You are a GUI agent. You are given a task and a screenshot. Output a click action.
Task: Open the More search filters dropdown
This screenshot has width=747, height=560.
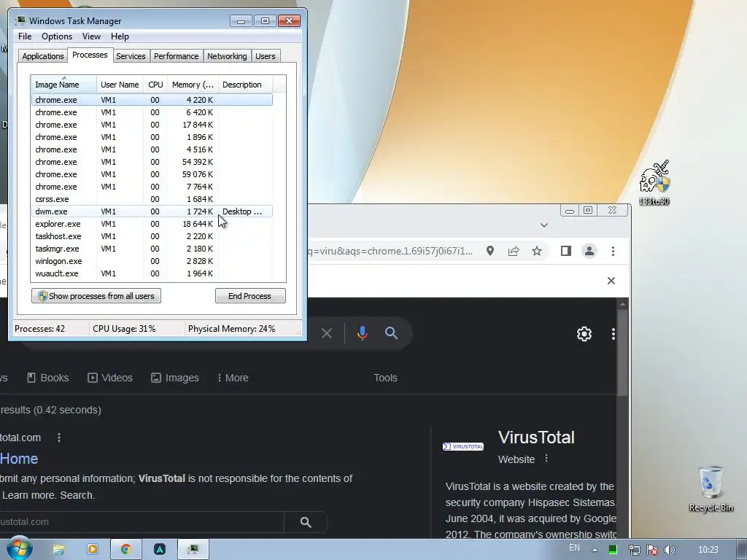233,378
